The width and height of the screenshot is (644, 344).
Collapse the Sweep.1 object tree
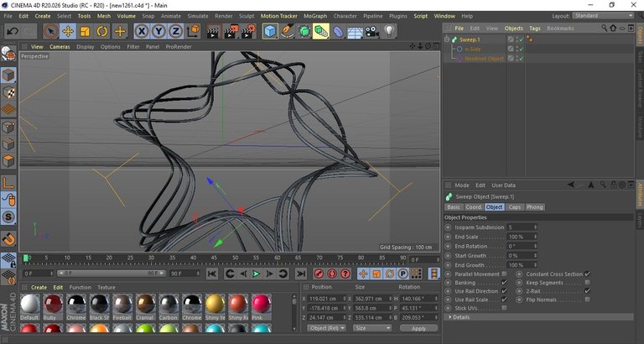tap(447, 39)
